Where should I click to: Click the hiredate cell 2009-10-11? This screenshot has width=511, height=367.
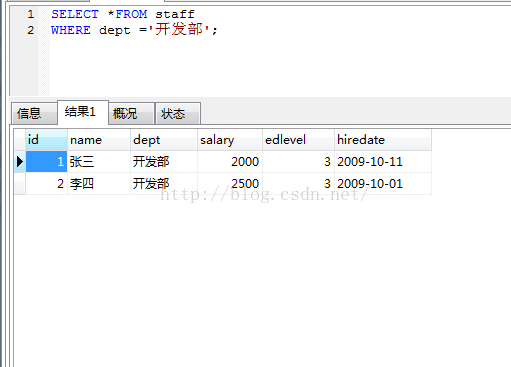383,162
